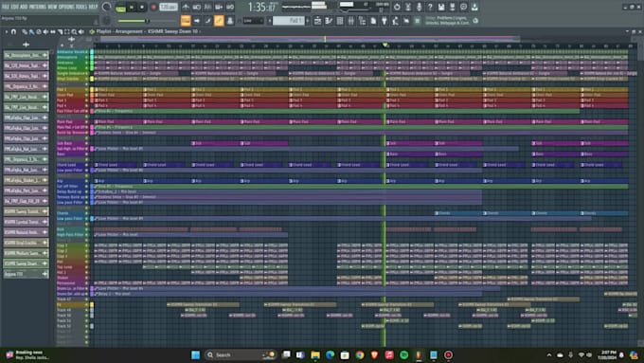Select the playlist slice tool icon
Image resolution: width=644 pixels, height=363 pixels.
[x=60, y=31]
